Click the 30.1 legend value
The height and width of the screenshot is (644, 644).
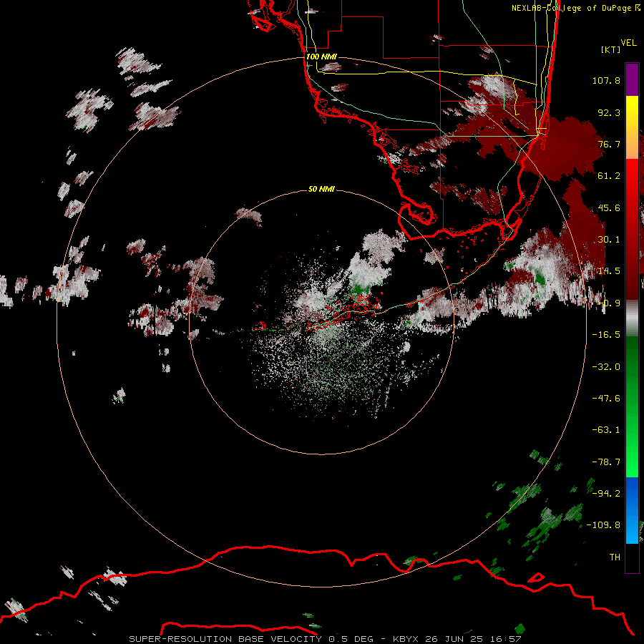tap(609, 240)
